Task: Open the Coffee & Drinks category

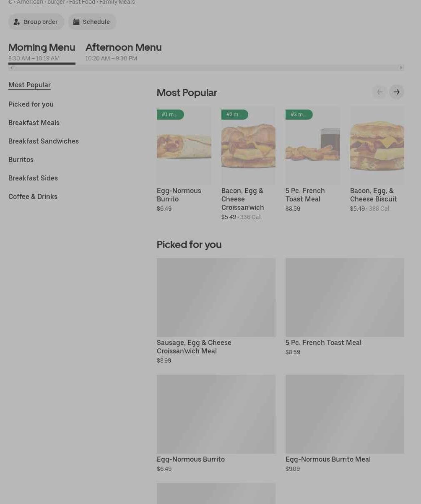Action: tap(33, 196)
